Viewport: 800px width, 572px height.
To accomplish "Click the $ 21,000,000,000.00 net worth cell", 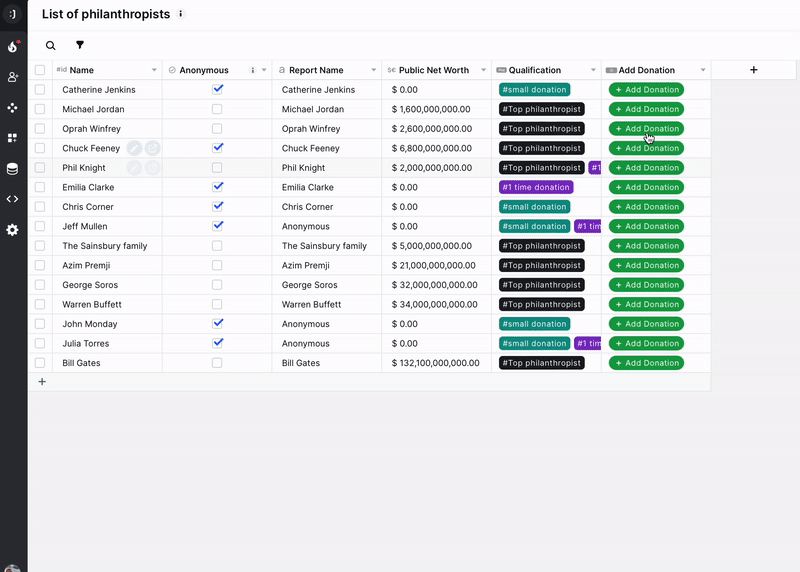I will pyautogui.click(x=436, y=265).
